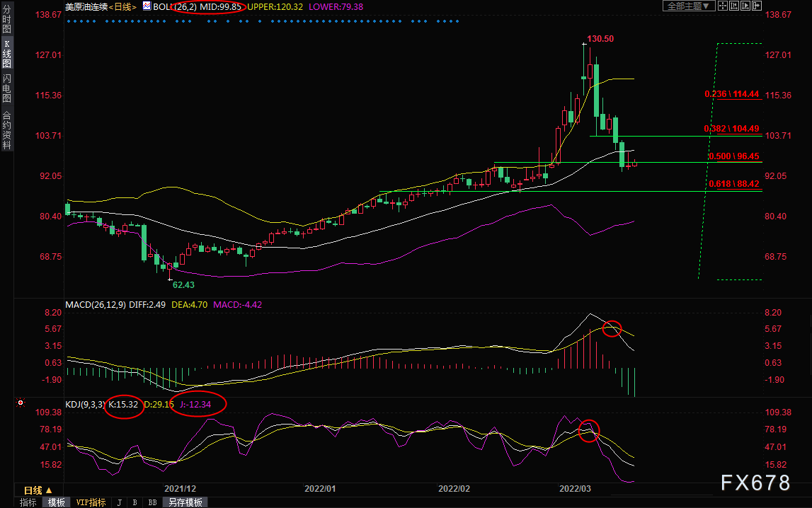Click the red KDJ indicator settings icon
The width and height of the screenshot is (812, 508).
[21, 403]
